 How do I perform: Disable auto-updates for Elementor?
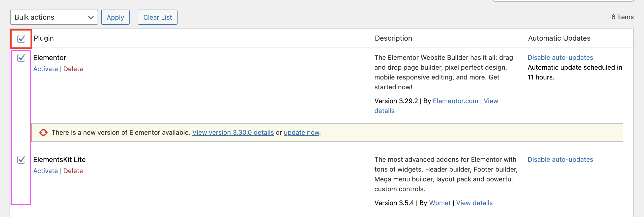(x=560, y=58)
